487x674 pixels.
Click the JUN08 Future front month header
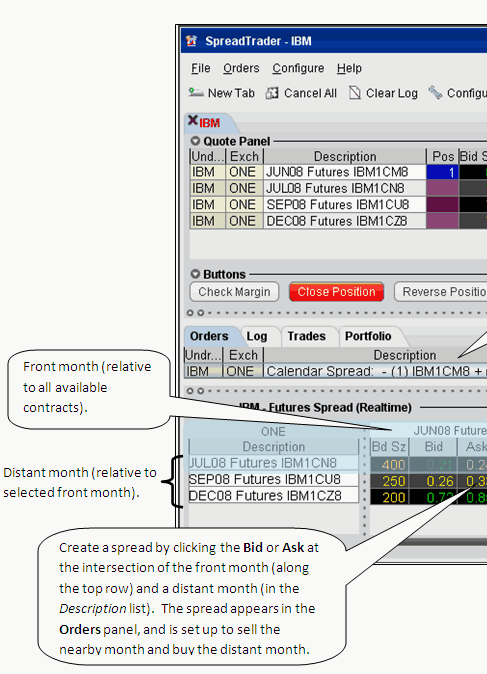click(450, 431)
